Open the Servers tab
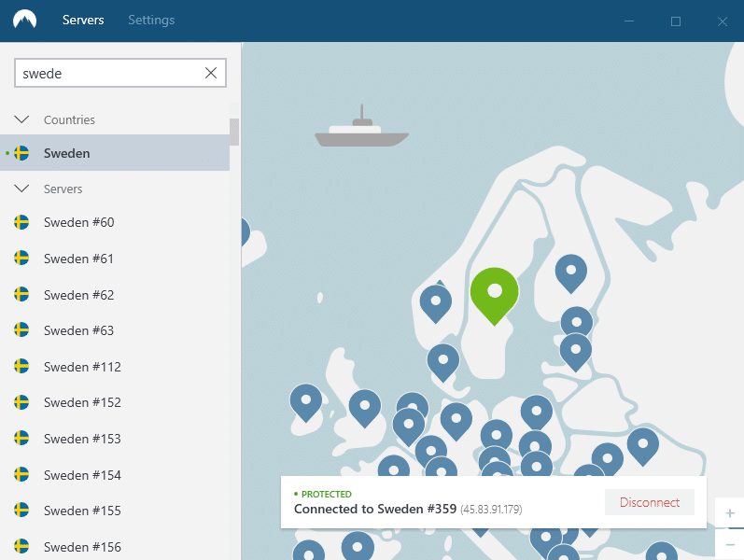The height and width of the screenshot is (560, 744). pyautogui.click(x=83, y=20)
